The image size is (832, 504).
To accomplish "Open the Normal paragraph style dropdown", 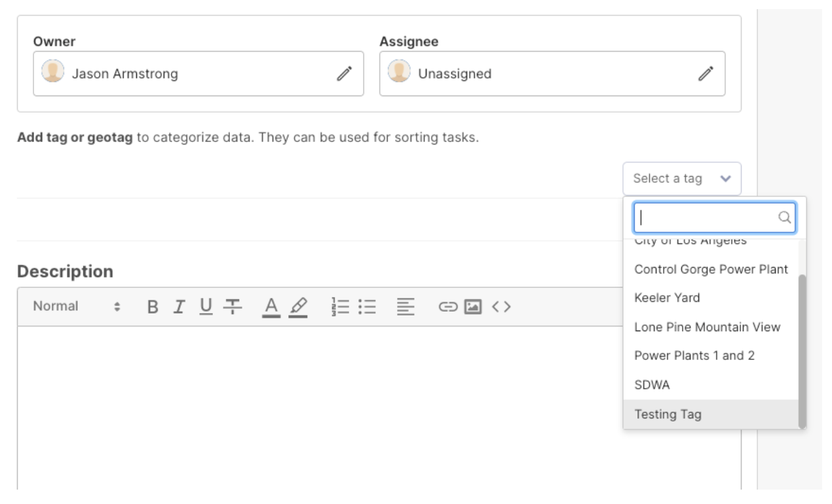I will tap(77, 306).
